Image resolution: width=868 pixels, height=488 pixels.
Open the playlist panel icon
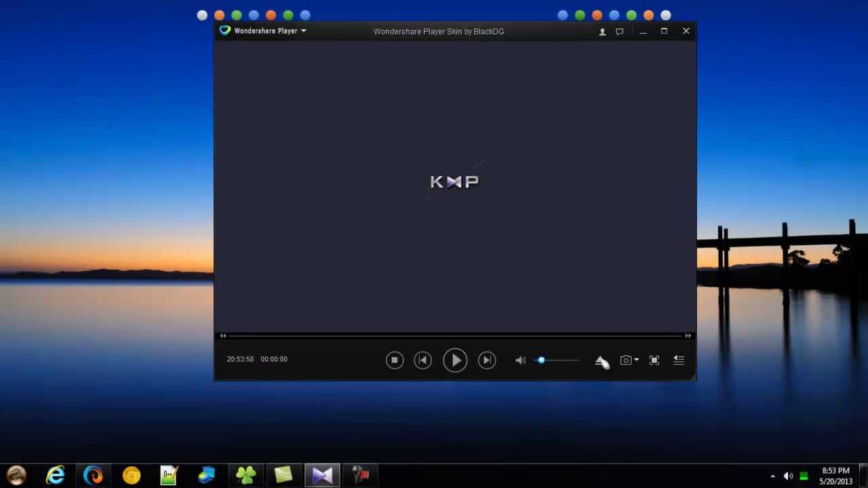click(x=679, y=361)
